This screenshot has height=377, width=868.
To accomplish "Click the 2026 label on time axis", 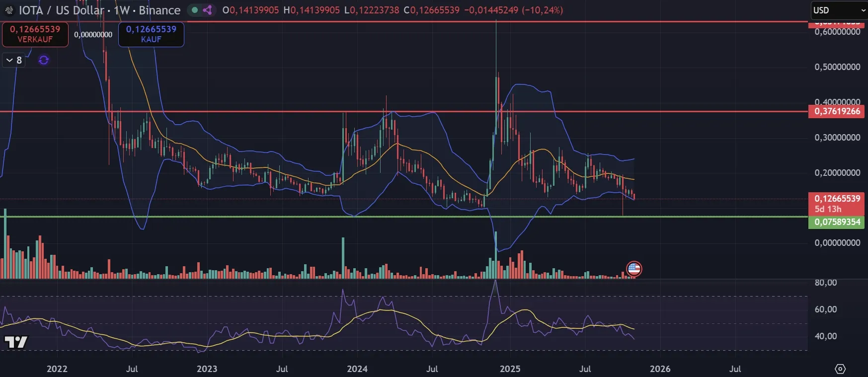I will coord(659,369).
